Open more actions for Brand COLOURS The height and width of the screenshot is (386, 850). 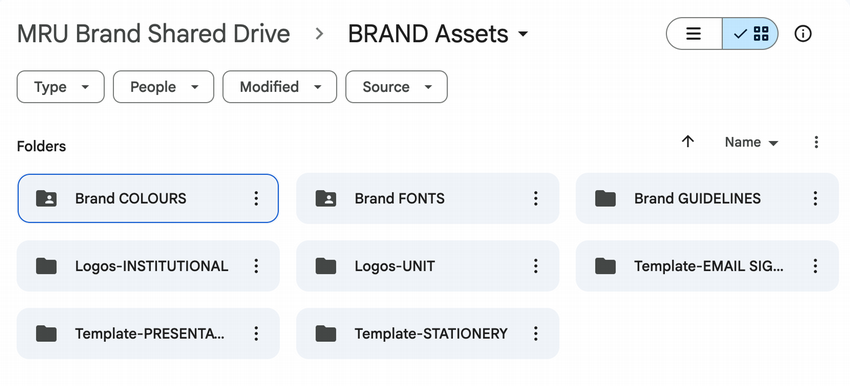[256, 198]
